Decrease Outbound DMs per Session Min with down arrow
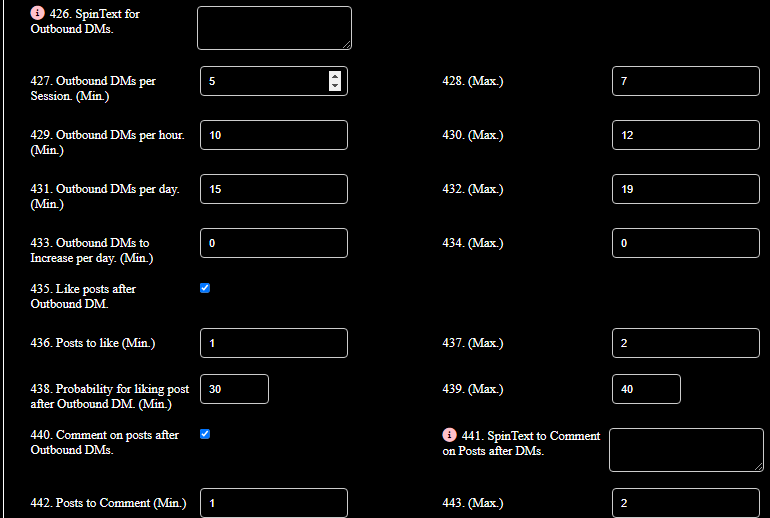Screen dimensions: 770x518 [335, 86]
